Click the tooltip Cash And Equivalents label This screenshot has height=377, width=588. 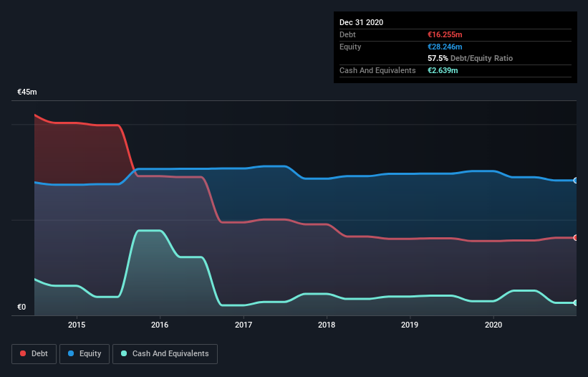377,70
